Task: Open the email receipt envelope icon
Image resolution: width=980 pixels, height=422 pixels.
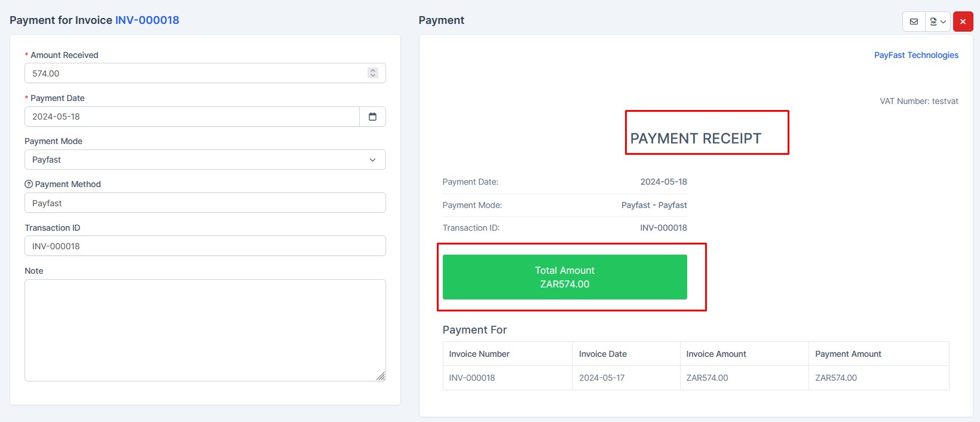Action: [x=914, y=21]
